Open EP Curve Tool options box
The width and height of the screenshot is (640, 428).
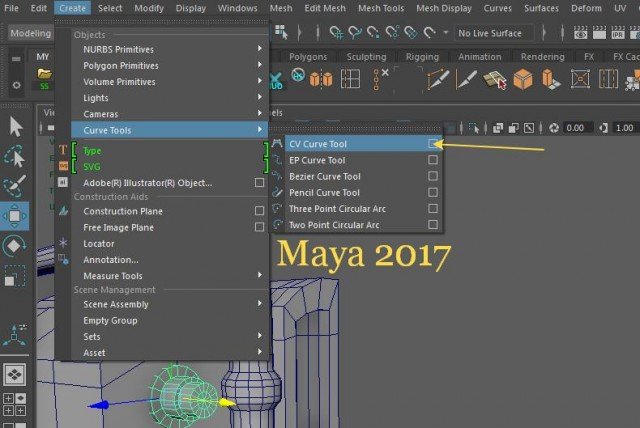[433, 160]
